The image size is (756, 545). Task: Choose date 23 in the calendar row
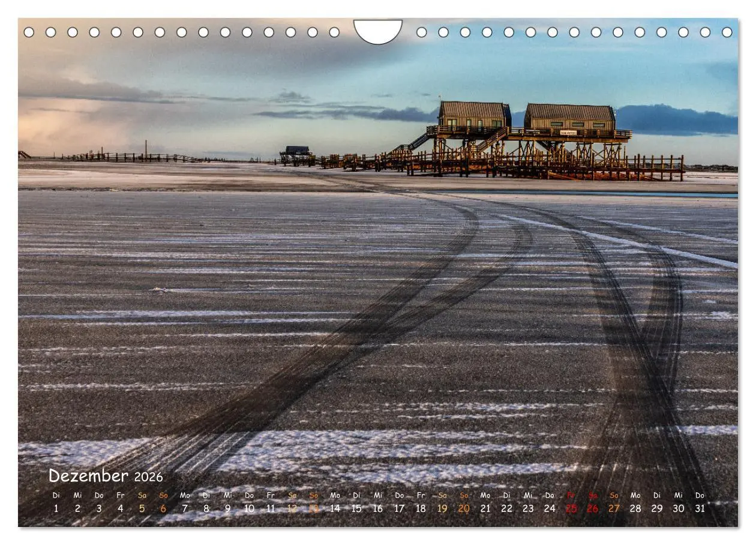[x=528, y=508]
